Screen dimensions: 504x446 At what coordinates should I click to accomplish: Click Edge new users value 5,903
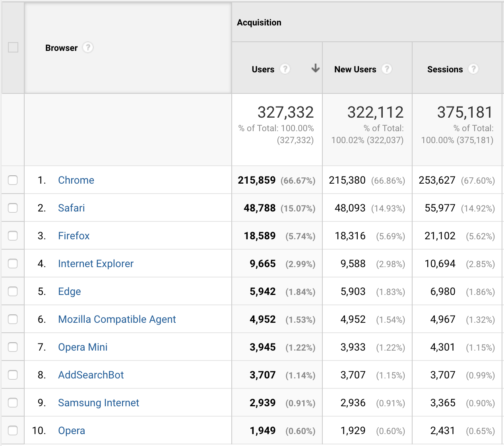pos(353,291)
